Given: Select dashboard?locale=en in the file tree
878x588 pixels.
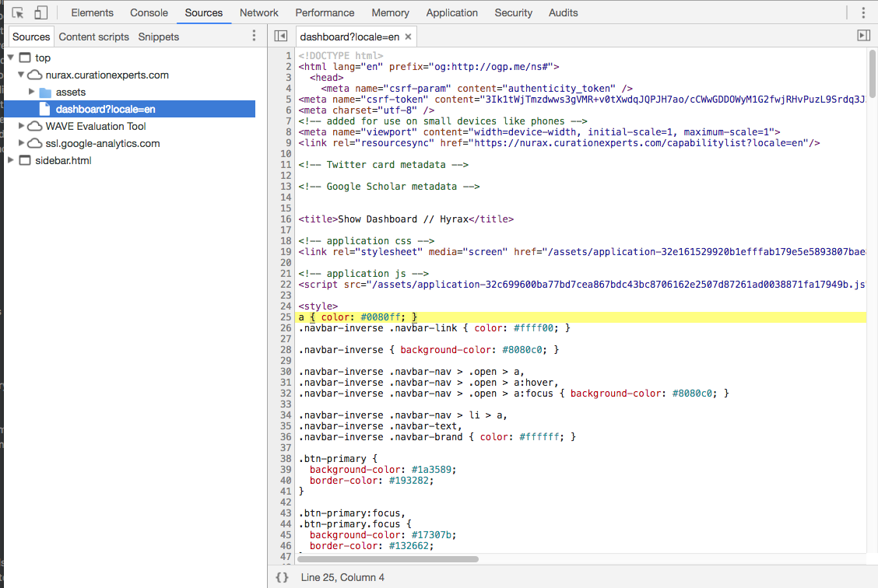Looking at the screenshot, I should (x=130, y=109).
